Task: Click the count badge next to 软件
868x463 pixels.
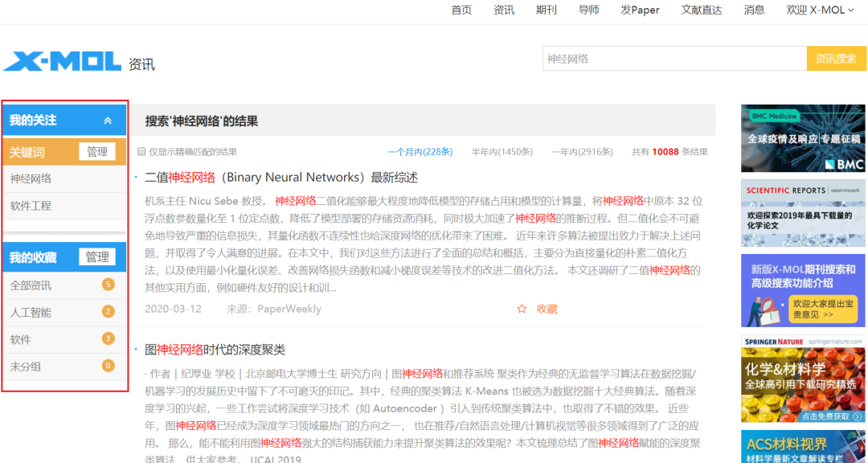Action: pyautogui.click(x=108, y=339)
